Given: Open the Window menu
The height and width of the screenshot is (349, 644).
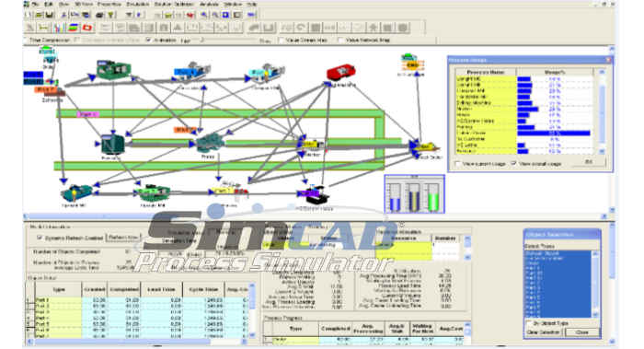Looking at the screenshot, I should [233, 4].
